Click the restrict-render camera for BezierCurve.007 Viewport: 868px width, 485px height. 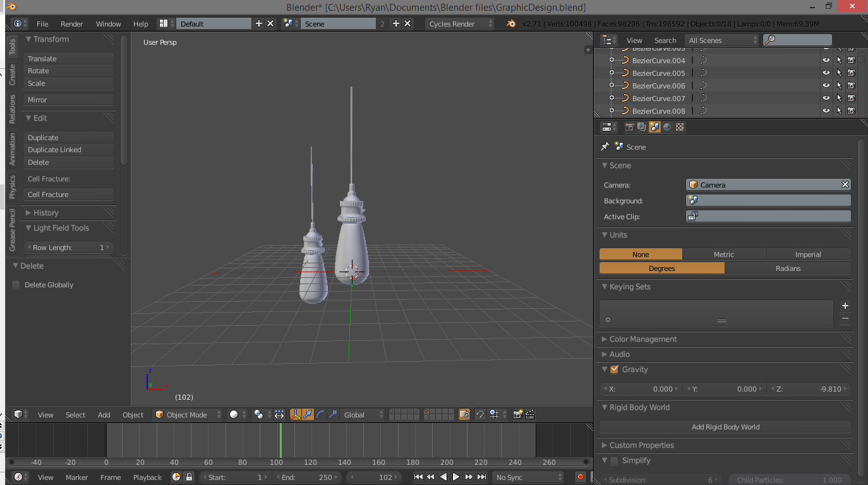tap(851, 98)
